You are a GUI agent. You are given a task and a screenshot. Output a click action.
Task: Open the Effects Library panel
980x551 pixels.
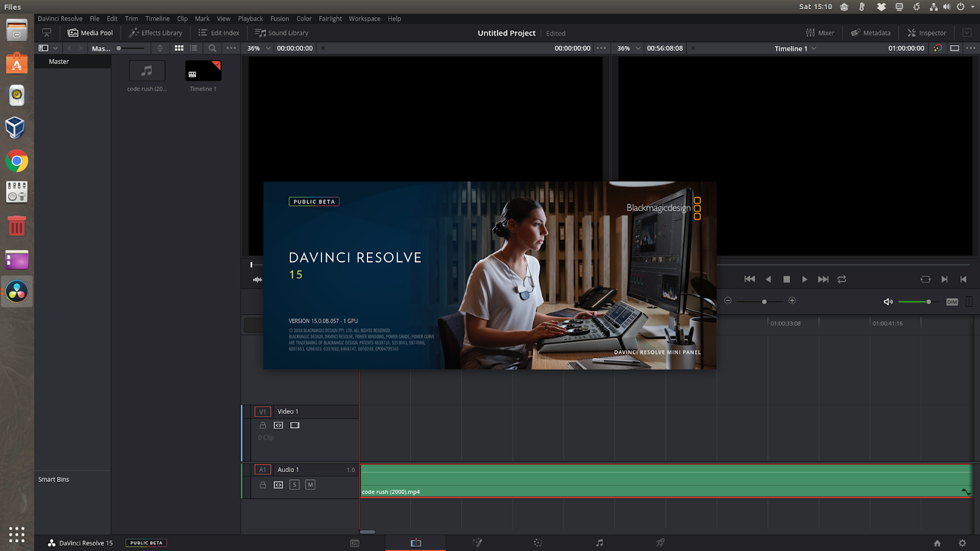click(156, 32)
